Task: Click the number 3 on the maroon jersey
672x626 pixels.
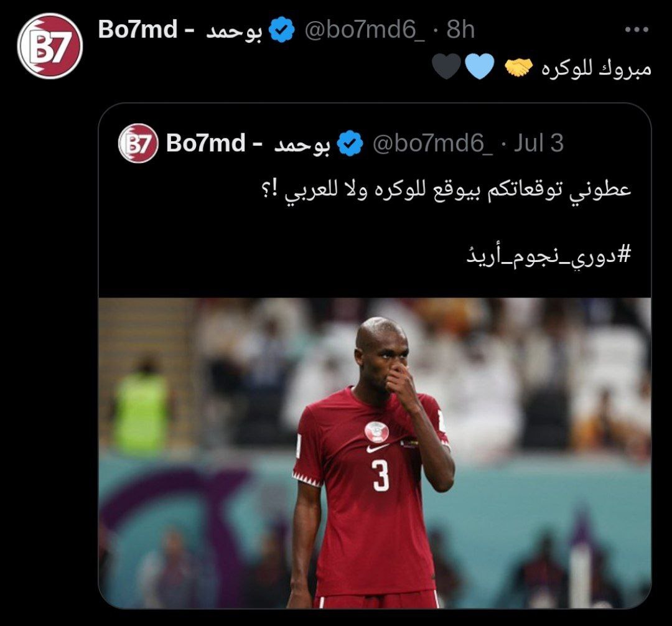Action: (381, 475)
